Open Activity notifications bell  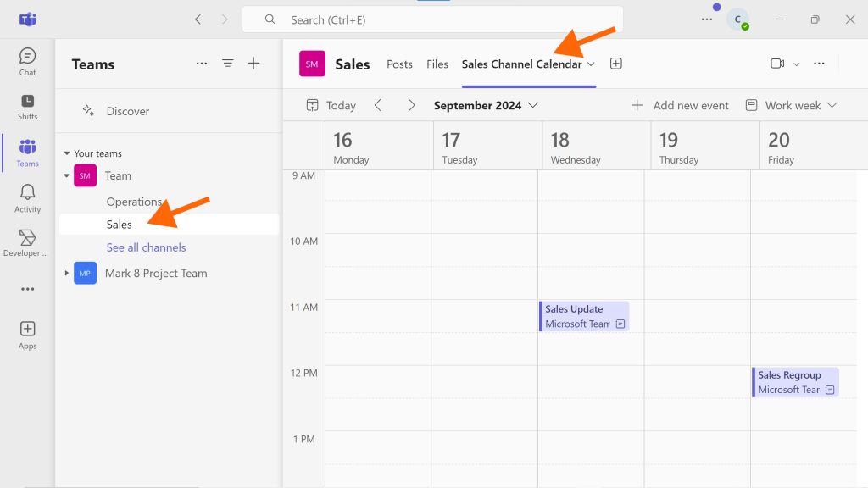pyautogui.click(x=27, y=198)
